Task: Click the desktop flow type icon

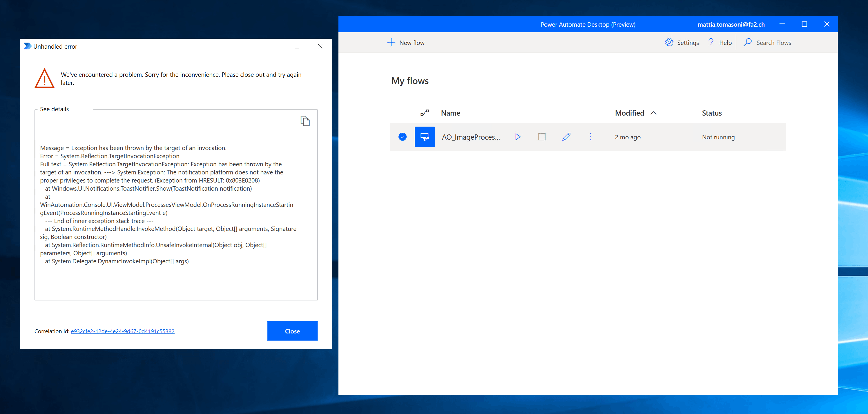Action: pyautogui.click(x=425, y=137)
